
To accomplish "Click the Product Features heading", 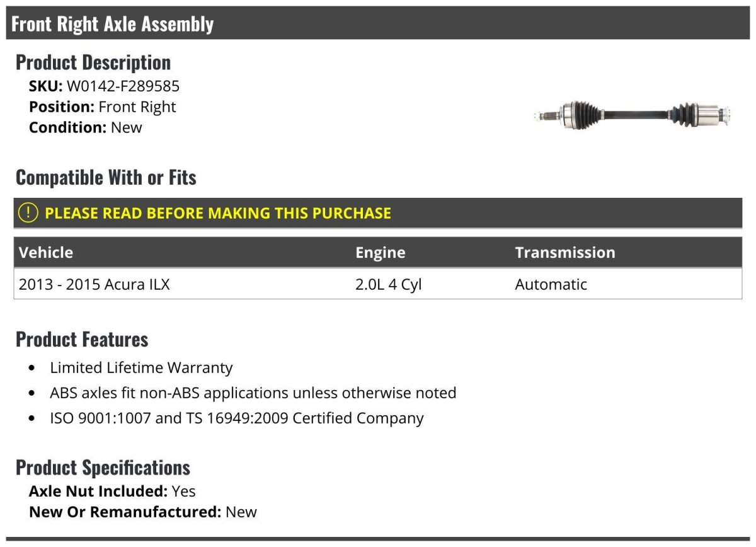I will point(82,339).
